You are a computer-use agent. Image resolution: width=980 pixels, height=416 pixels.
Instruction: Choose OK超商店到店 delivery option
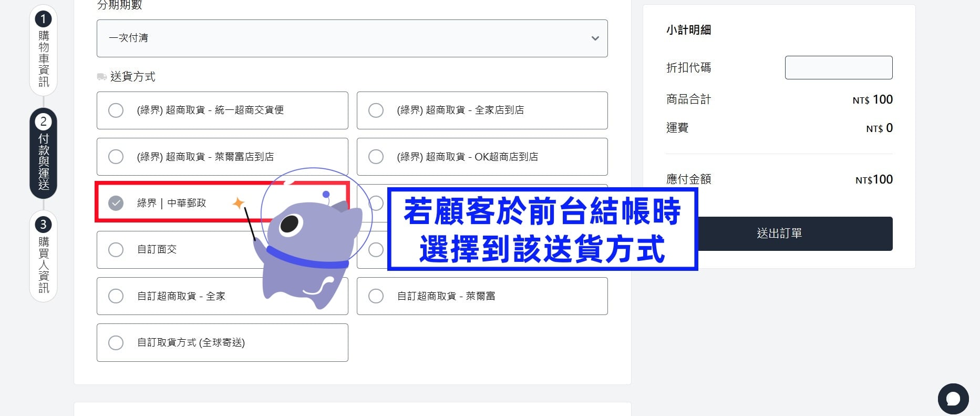point(482,157)
